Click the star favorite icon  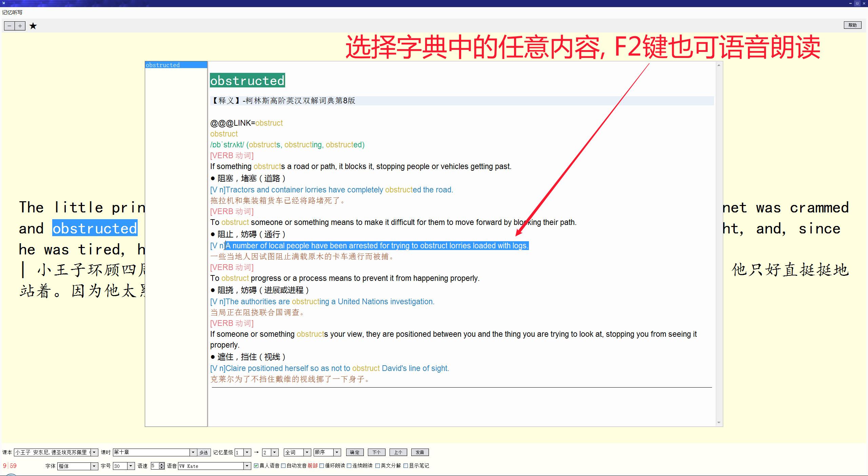[33, 26]
